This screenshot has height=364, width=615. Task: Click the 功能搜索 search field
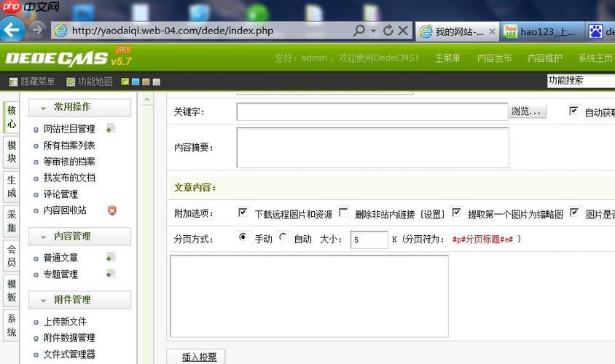pyautogui.click(x=581, y=81)
